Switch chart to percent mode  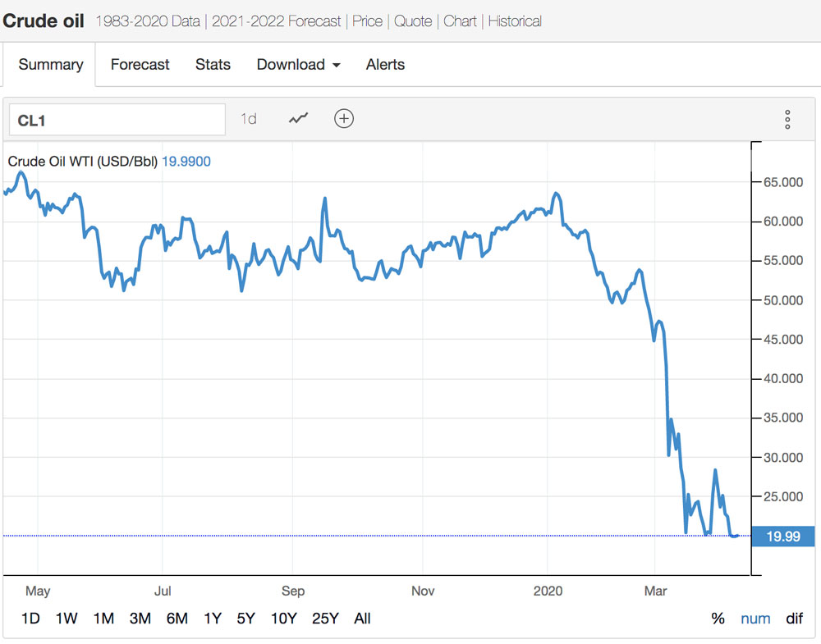718,619
